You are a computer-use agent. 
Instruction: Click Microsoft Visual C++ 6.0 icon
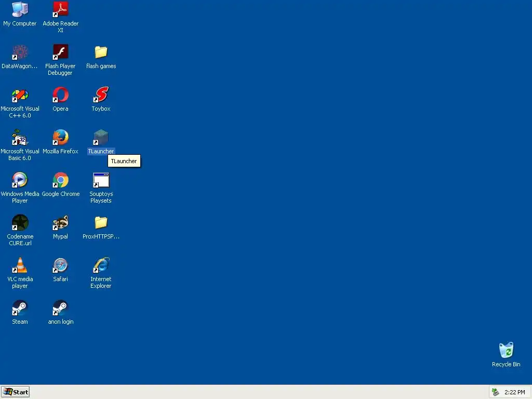pos(20,95)
